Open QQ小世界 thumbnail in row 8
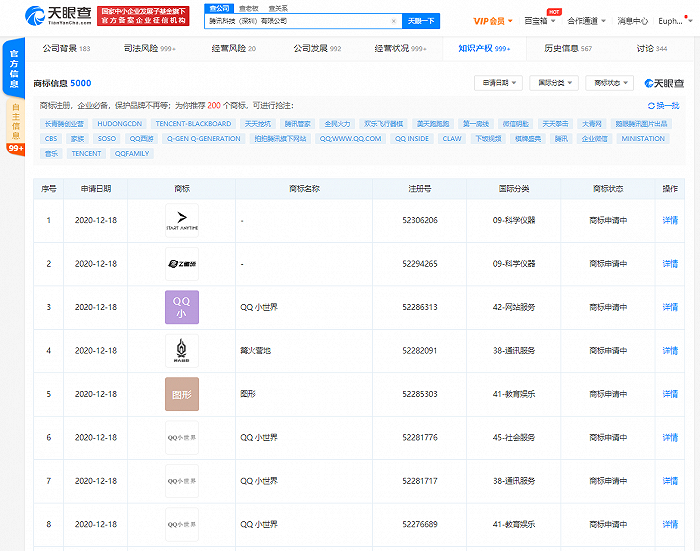 point(182,524)
